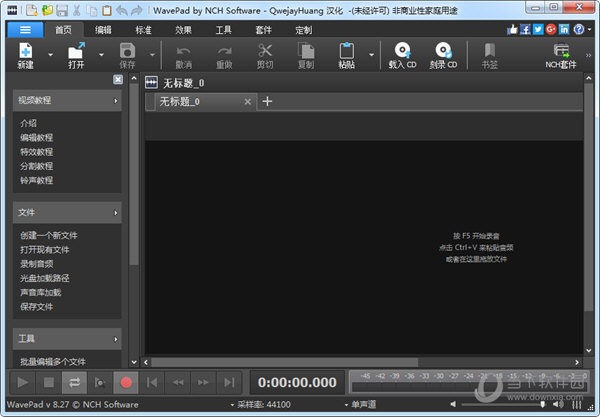
Task: Open the NCH套件 suite icon
Action: coord(561,56)
